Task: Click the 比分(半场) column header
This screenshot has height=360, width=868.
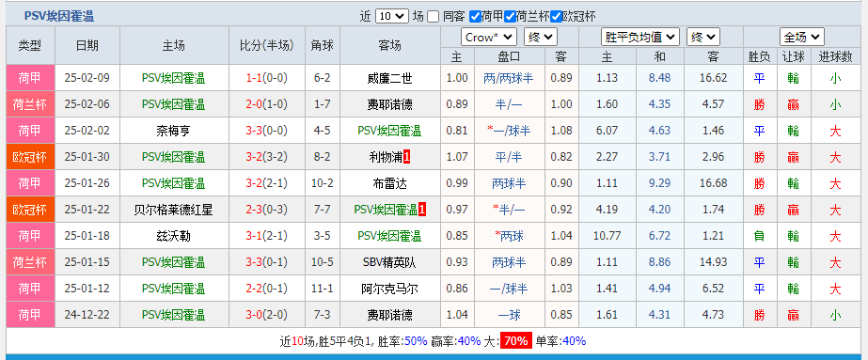Action: [267, 45]
